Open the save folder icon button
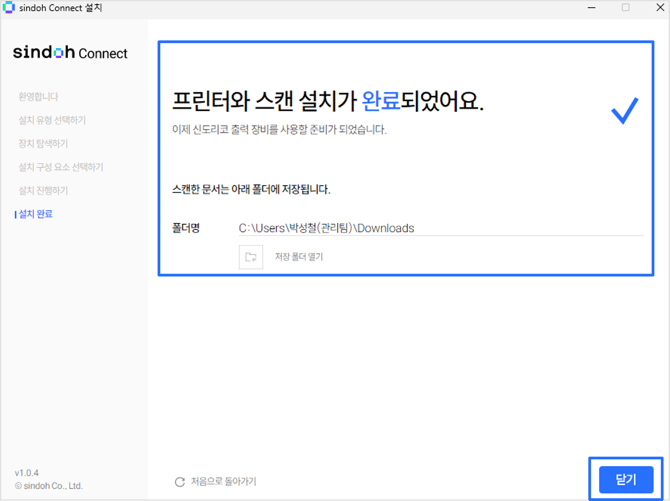 251,257
